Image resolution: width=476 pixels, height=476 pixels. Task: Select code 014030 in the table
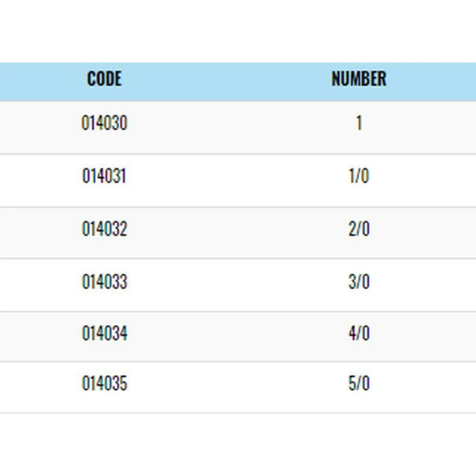[104, 124]
